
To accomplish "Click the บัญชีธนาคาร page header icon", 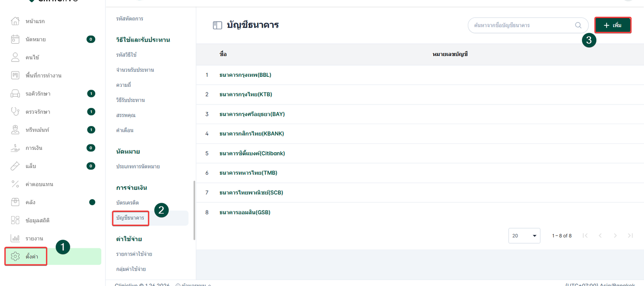I will [217, 25].
